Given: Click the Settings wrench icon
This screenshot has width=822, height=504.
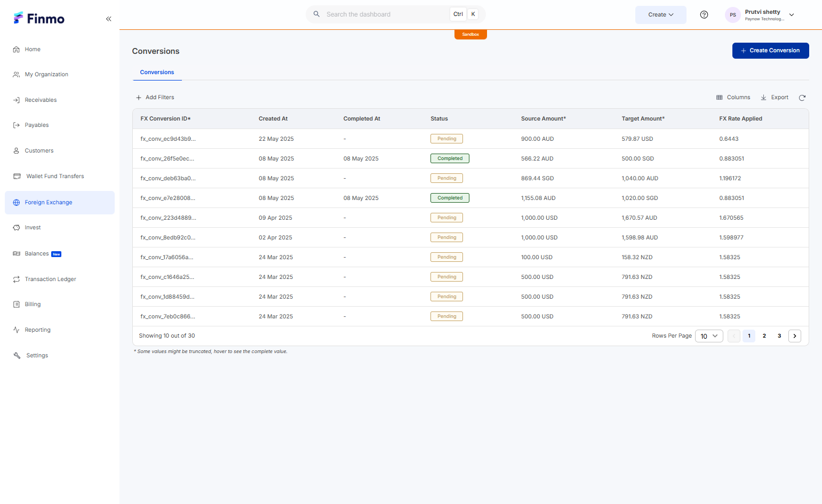Looking at the screenshot, I should click(x=17, y=356).
